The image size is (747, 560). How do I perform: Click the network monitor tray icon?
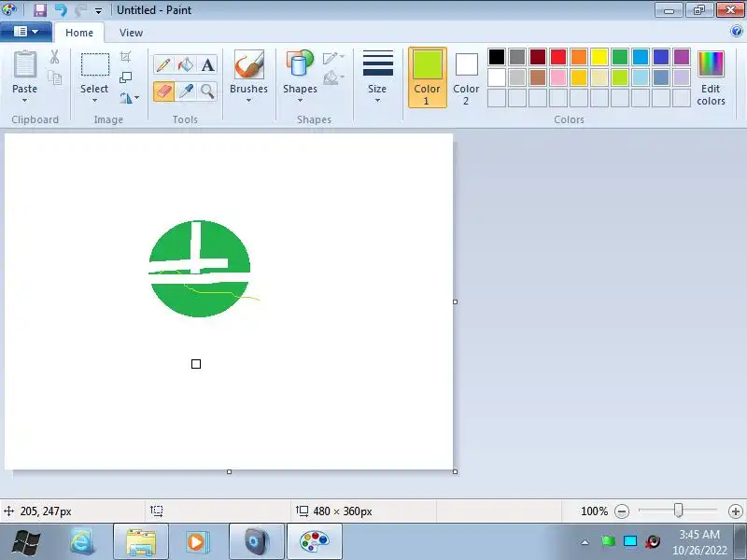(630, 541)
